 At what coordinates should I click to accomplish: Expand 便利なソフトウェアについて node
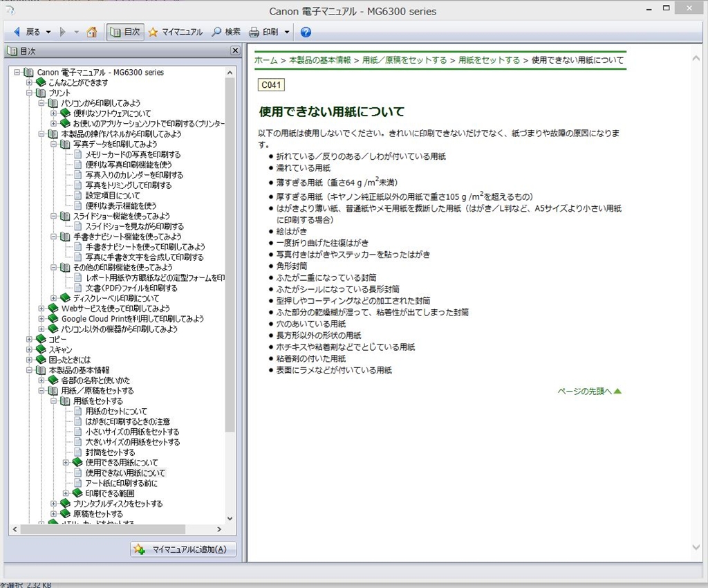pos(53,113)
